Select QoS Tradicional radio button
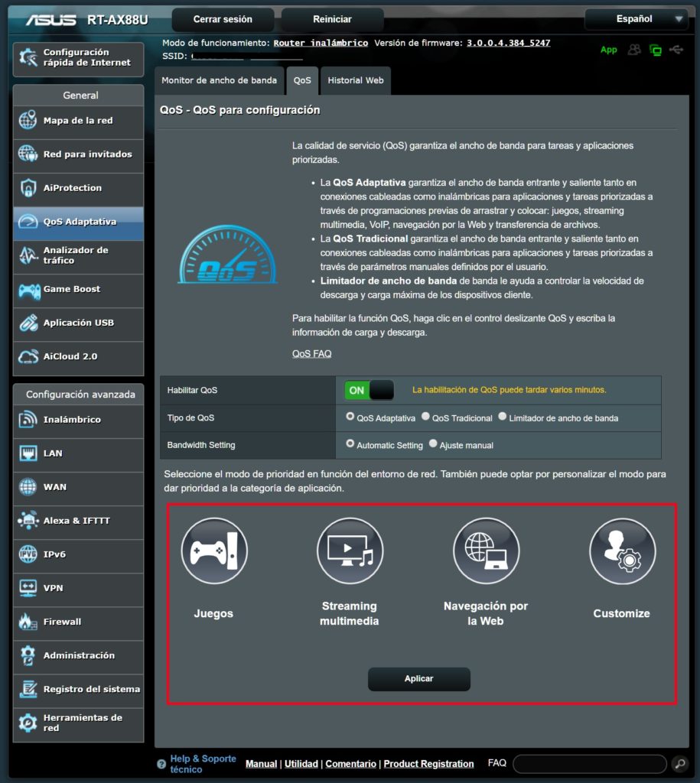The width and height of the screenshot is (700, 783). pyautogui.click(x=426, y=417)
